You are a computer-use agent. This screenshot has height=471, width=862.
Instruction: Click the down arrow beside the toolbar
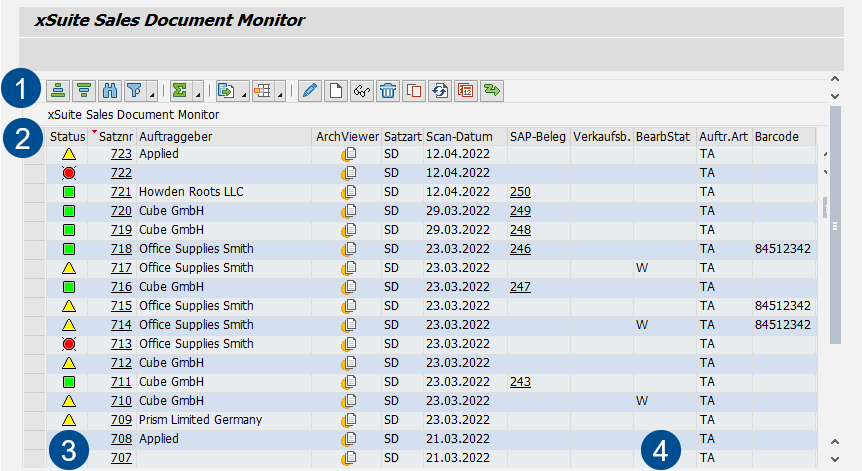[x=835, y=96]
